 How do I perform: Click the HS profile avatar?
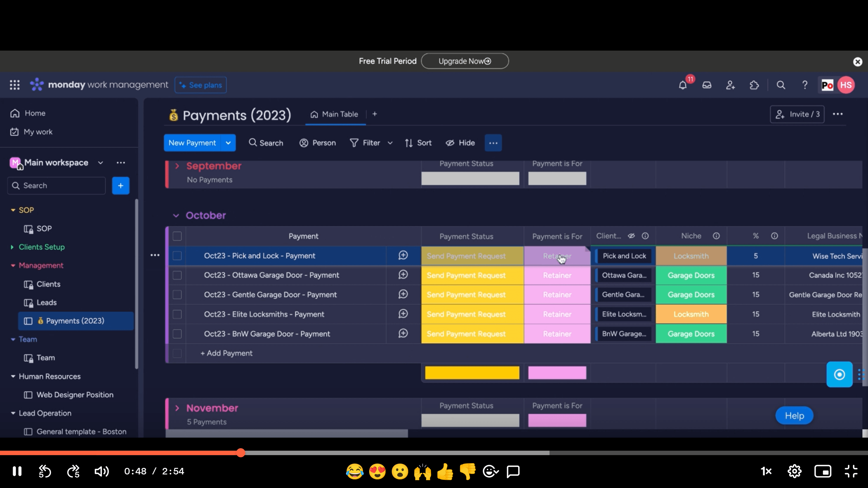(846, 85)
